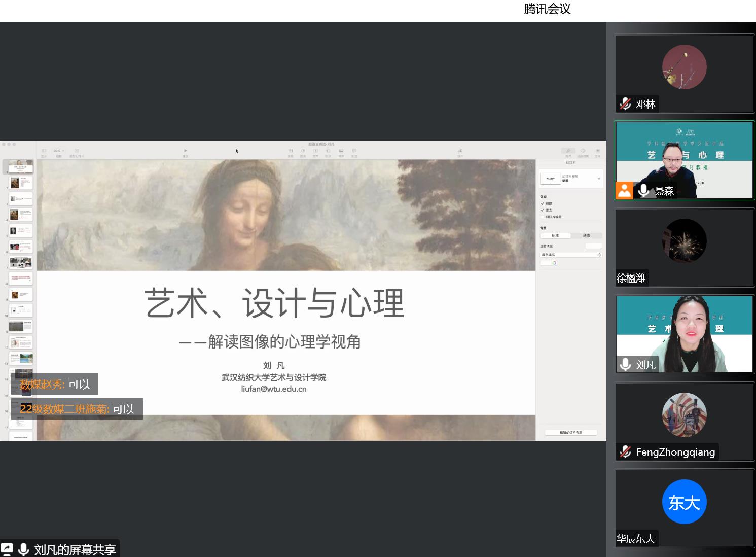Click the Table icon in Keynote toolbar
The image size is (756, 557).
click(x=291, y=151)
